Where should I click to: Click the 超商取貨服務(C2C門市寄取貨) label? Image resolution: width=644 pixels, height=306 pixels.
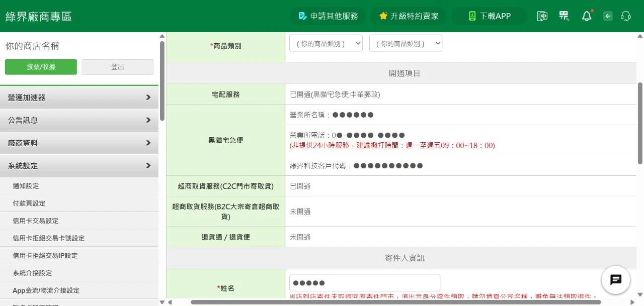tap(226, 186)
